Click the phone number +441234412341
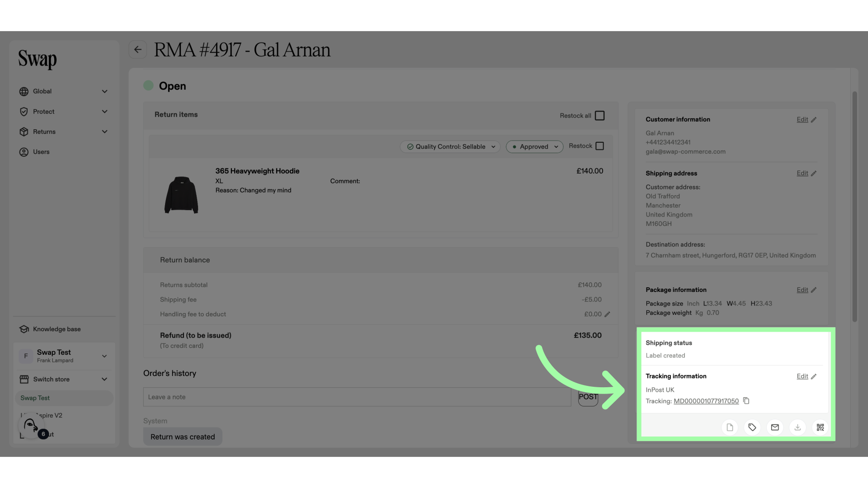Viewport: 868px width, 488px height. [668, 142]
